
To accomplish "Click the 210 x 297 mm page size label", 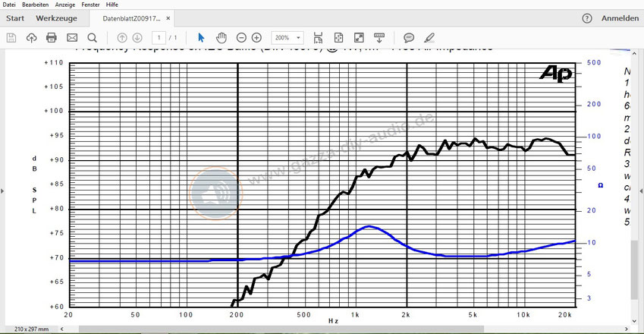I will [x=31, y=329].
